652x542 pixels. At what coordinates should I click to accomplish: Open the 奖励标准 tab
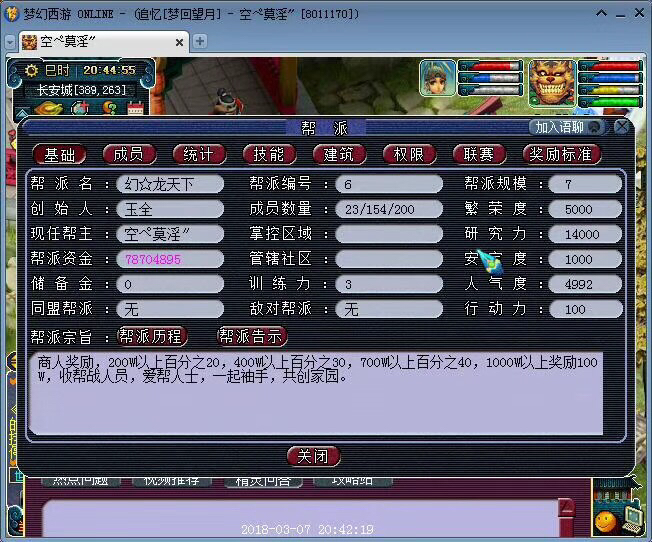pyautogui.click(x=561, y=154)
